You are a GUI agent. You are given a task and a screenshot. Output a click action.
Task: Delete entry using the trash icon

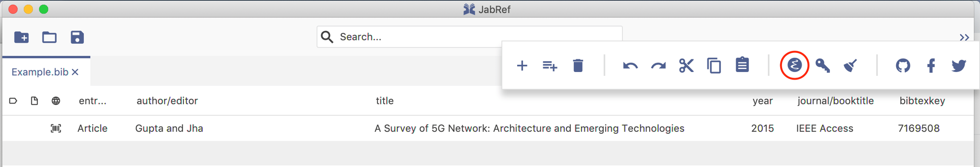[578, 66]
